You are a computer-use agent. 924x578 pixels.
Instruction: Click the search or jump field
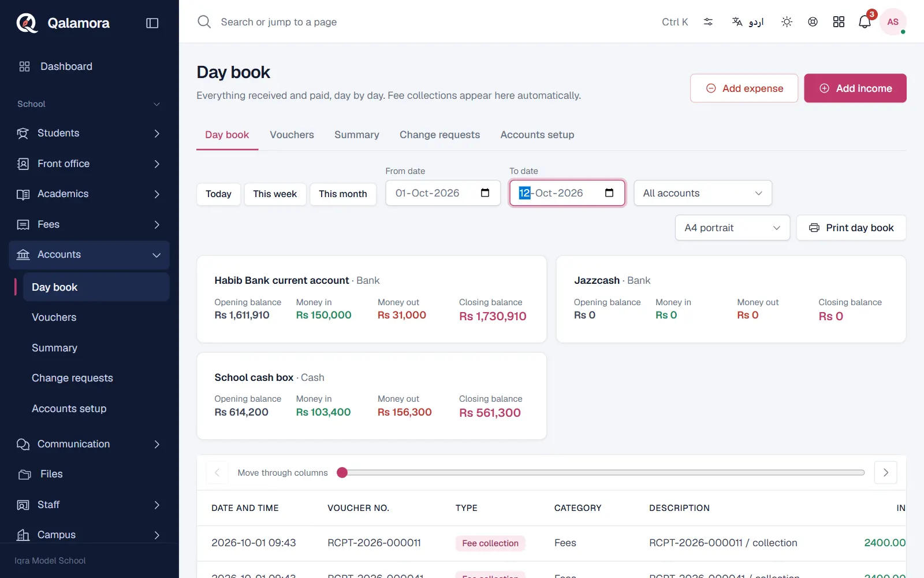(x=427, y=22)
